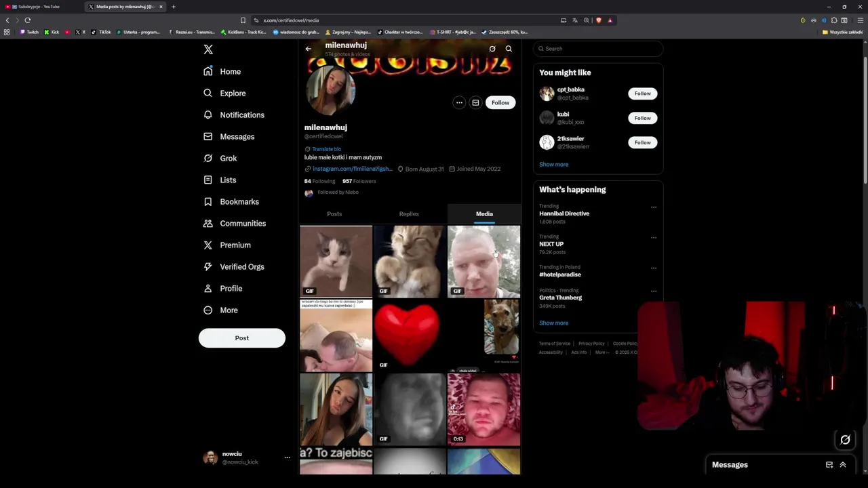Open Messages from the left sidebar
This screenshot has width=868, height=488.
tap(229, 136)
